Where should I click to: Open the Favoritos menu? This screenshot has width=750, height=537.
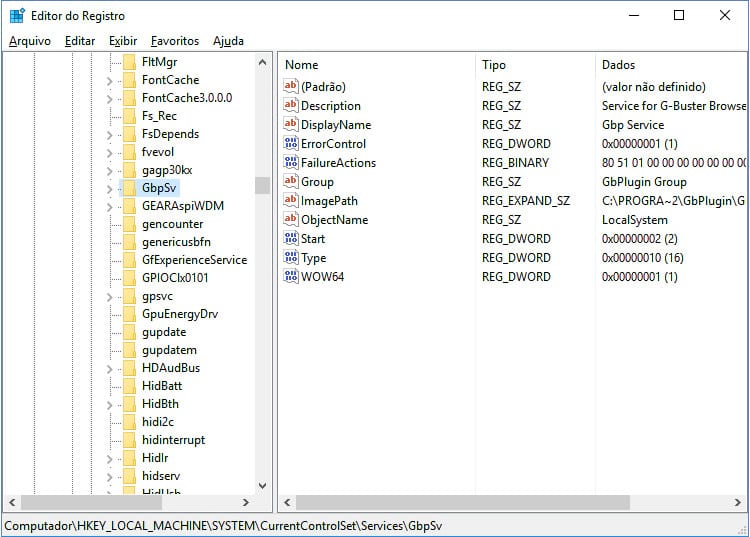click(x=175, y=41)
